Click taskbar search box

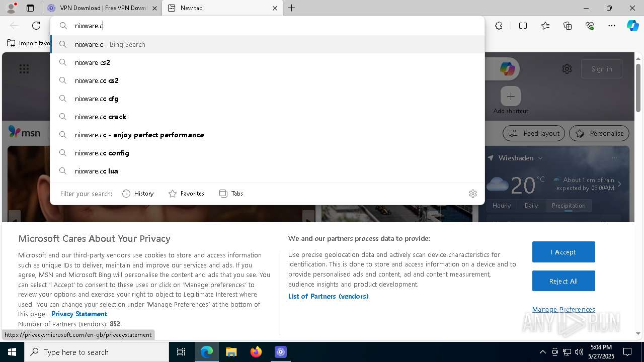pyautogui.click(x=97, y=352)
